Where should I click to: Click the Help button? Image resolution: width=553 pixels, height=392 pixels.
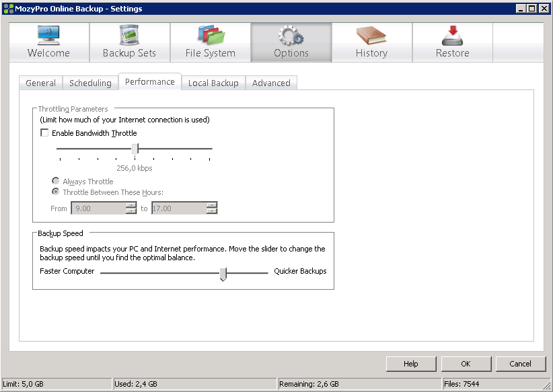tap(411, 364)
